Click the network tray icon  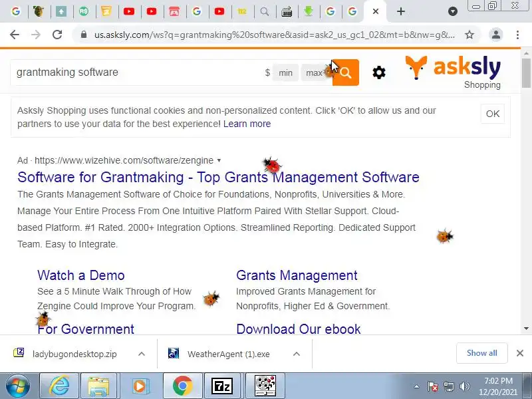pyautogui.click(x=448, y=386)
